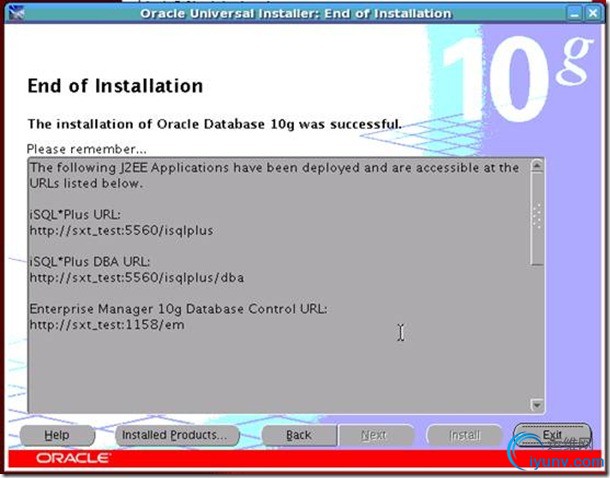Click the scroll down arrow in text area

click(537, 405)
